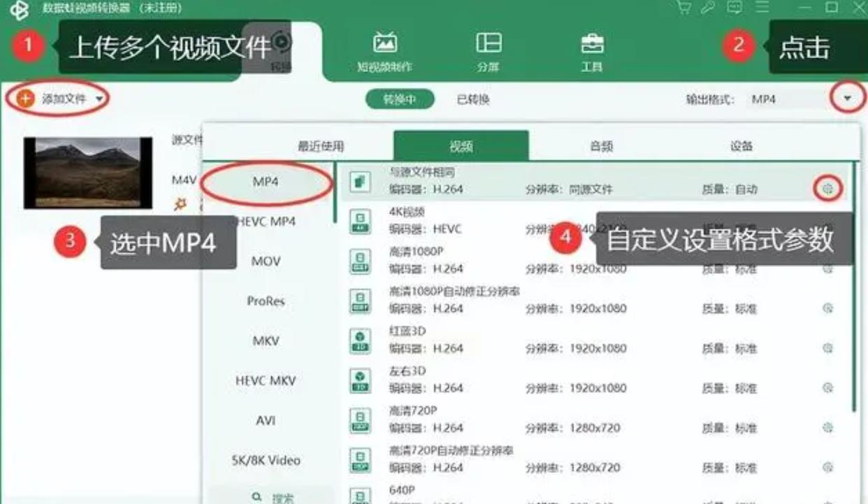This screenshot has width=868, height=504.
Task: Choose the 4K视频 preset title
Action: click(407, 211)
